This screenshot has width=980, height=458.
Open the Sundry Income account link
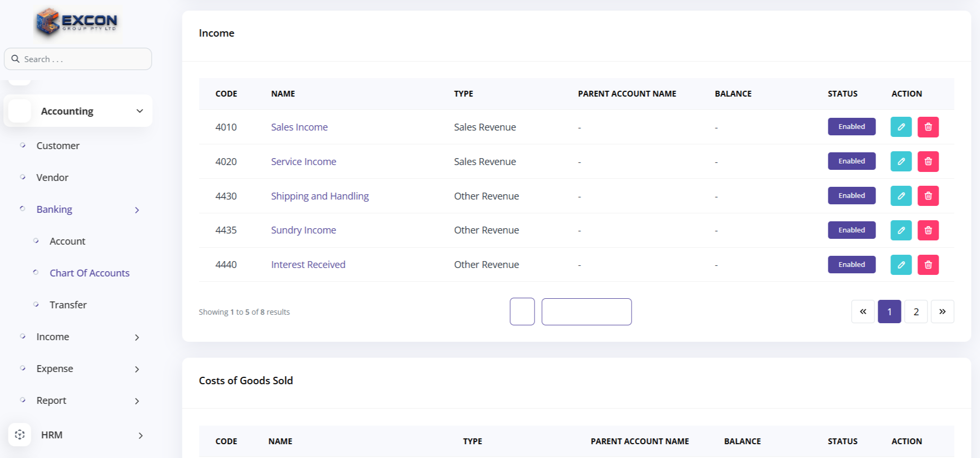[x=303, y=230]
